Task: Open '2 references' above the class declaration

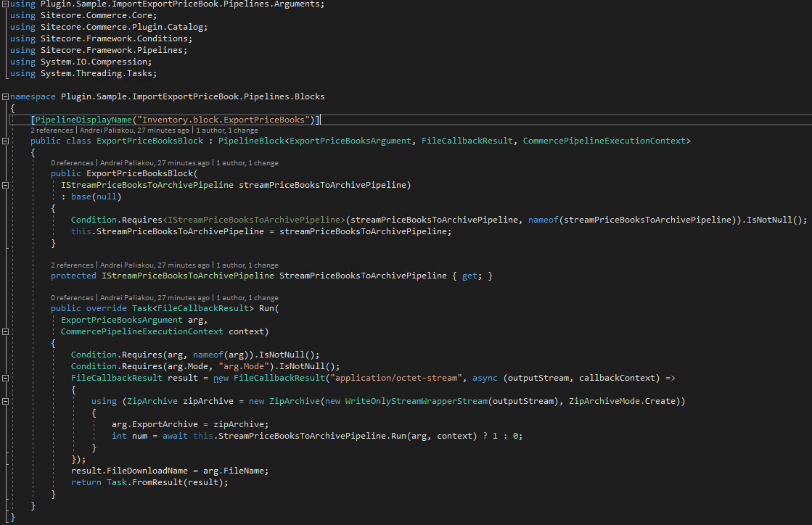Action: [52, 131]
